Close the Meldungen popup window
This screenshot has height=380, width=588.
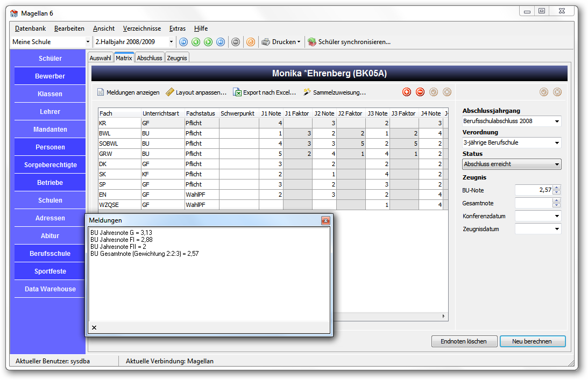click(325, 221)
